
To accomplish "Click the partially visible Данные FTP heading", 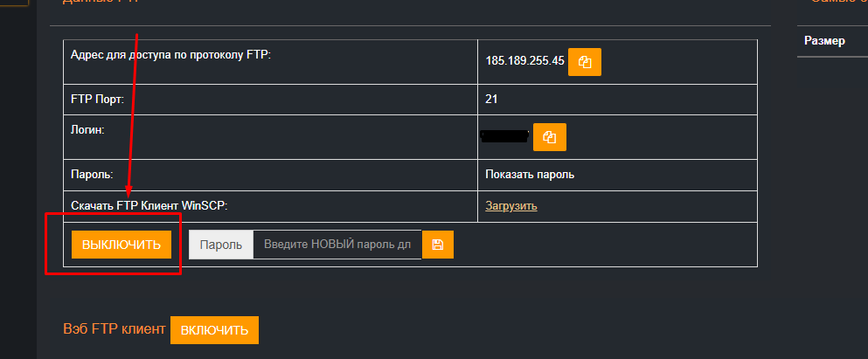I will click(101, 3).
